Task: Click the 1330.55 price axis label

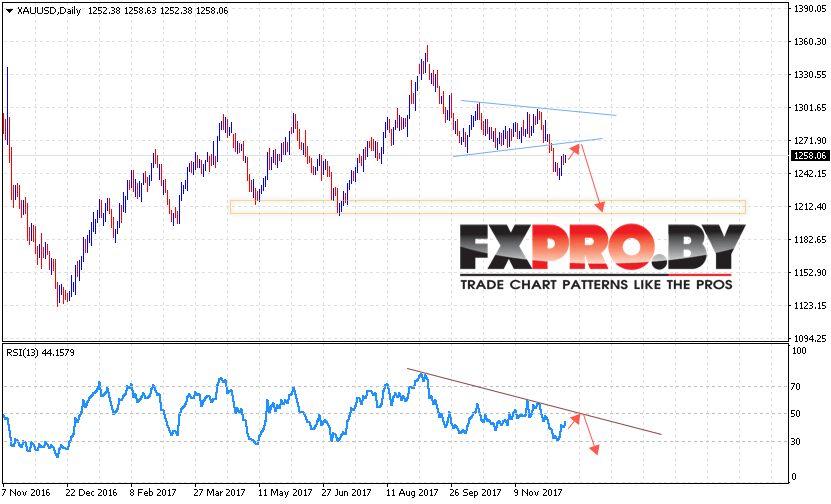Action: pyautogui.click(x=810, y=75)
